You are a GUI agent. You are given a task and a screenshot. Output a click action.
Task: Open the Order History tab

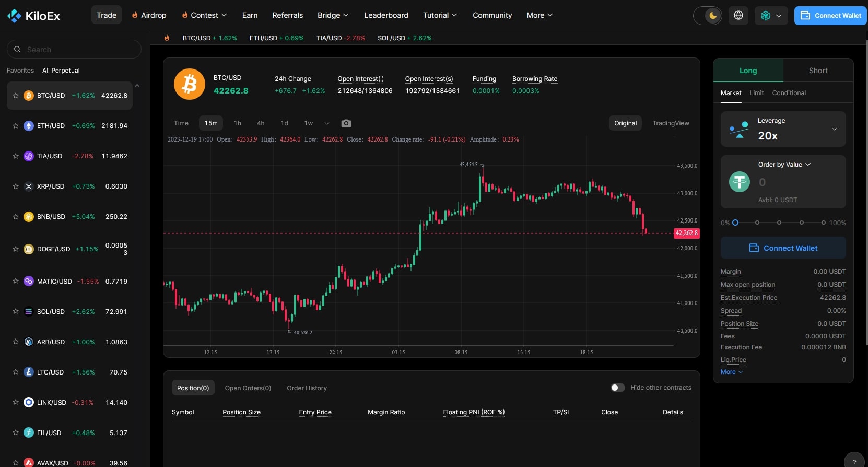(307, 388)
